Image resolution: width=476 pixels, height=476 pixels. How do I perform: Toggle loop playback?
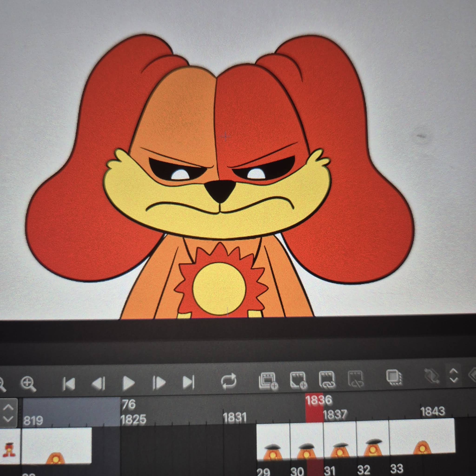pyautogui.click(x=229, y=382)
